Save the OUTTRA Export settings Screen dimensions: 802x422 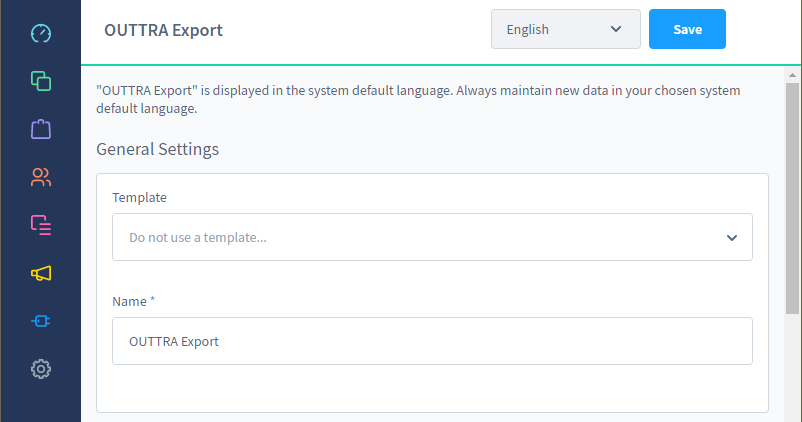(x=687, y=29)
